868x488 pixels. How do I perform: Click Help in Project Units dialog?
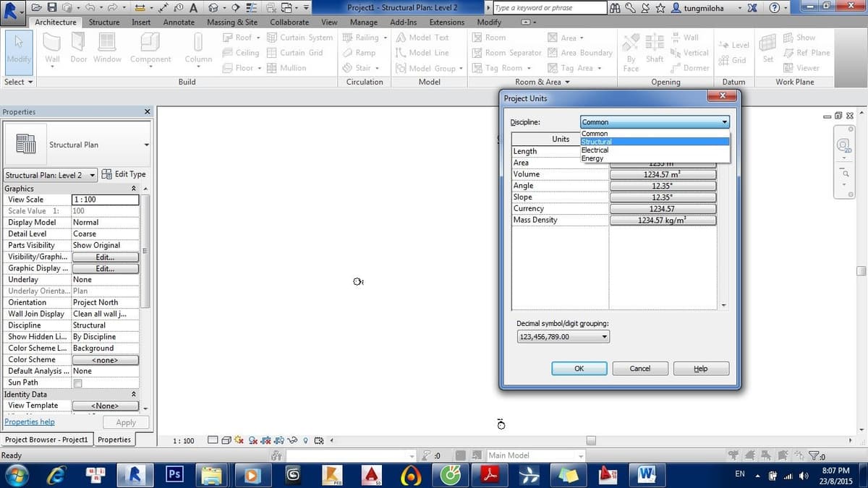click(x=701, y=368)
